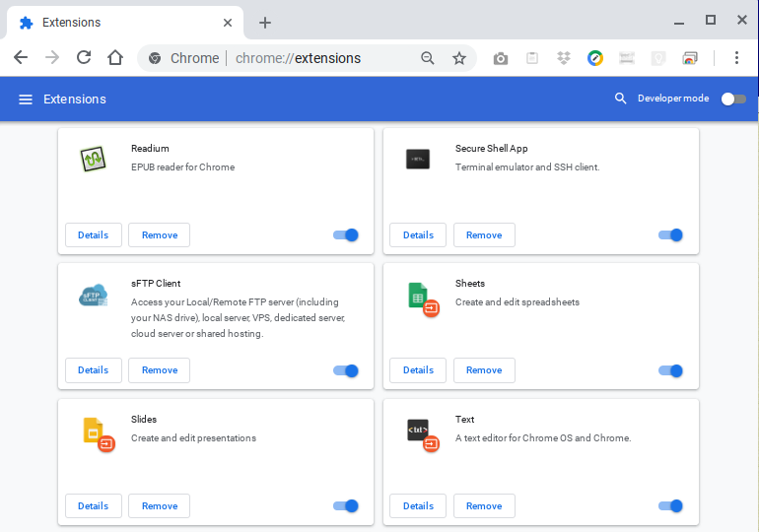Click the "Developer mode" label
This screenshot has width=759, height=532.
(x=673, y=99)
